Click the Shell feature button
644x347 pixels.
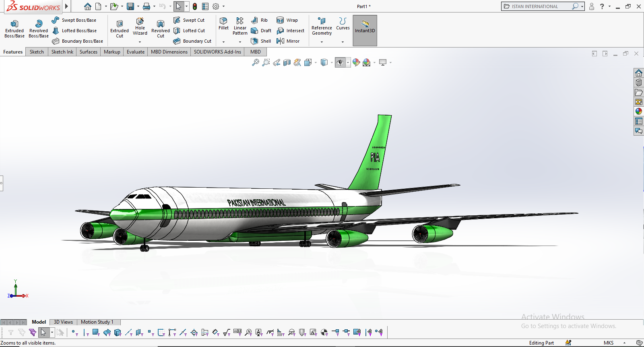pyautogui.click(x=260, y=41)
